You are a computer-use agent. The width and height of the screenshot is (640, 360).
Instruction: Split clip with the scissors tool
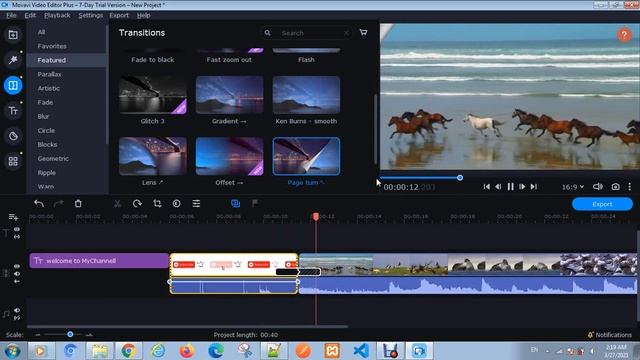point(118,203)
